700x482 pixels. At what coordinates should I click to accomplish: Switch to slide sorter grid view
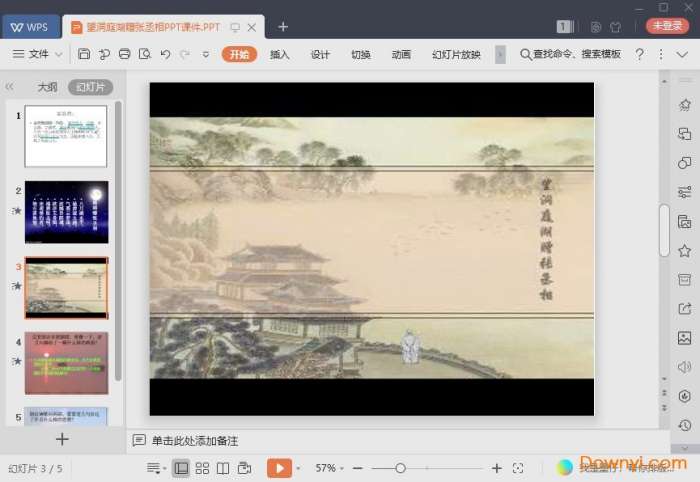(x=202, y=468)
